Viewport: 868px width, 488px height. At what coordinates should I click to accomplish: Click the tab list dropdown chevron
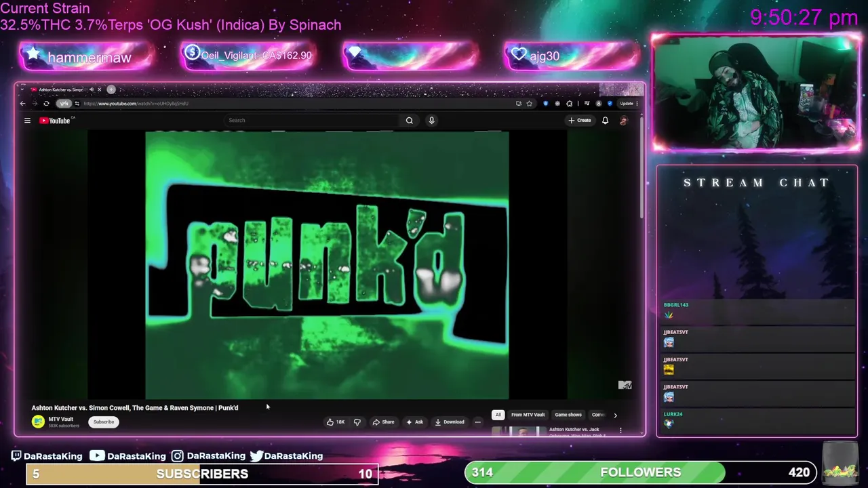coord(21,89)
